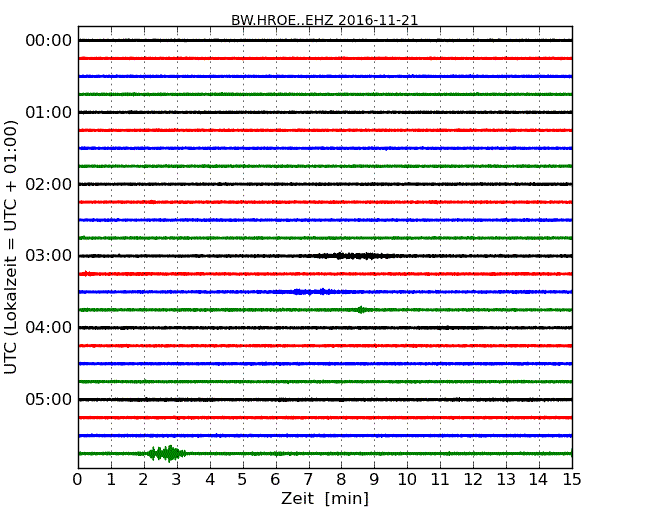
Task: Click x-axis tick label 0
Action: point(78,480)
